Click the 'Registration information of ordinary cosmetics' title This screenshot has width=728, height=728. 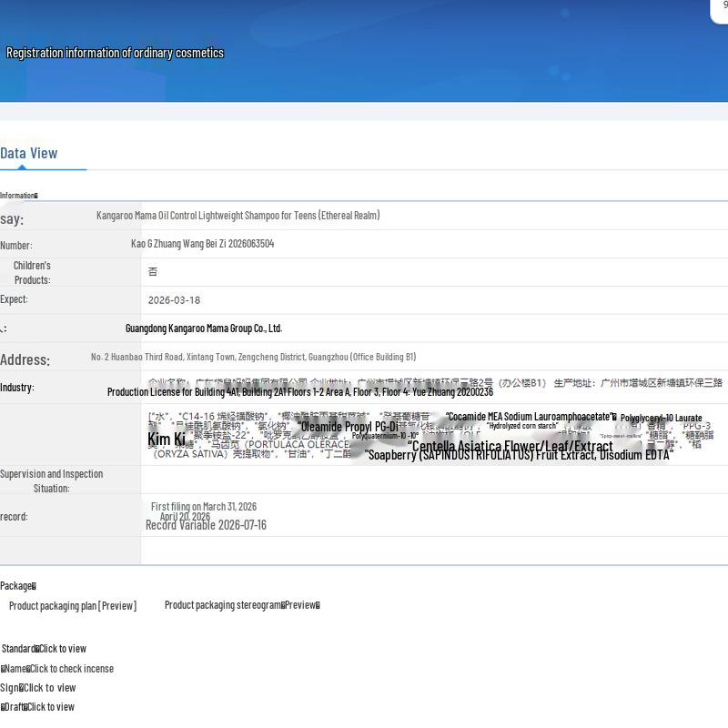[116, 53]
